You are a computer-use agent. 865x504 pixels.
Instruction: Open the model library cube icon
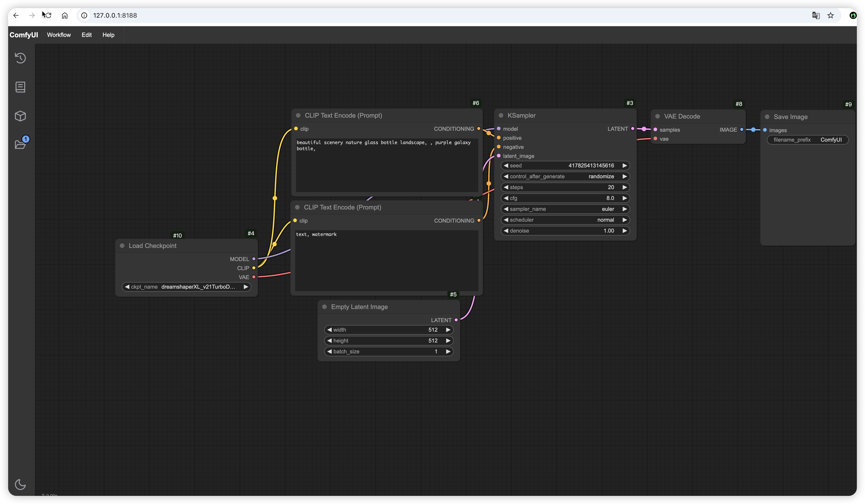(x=20, y=116)
